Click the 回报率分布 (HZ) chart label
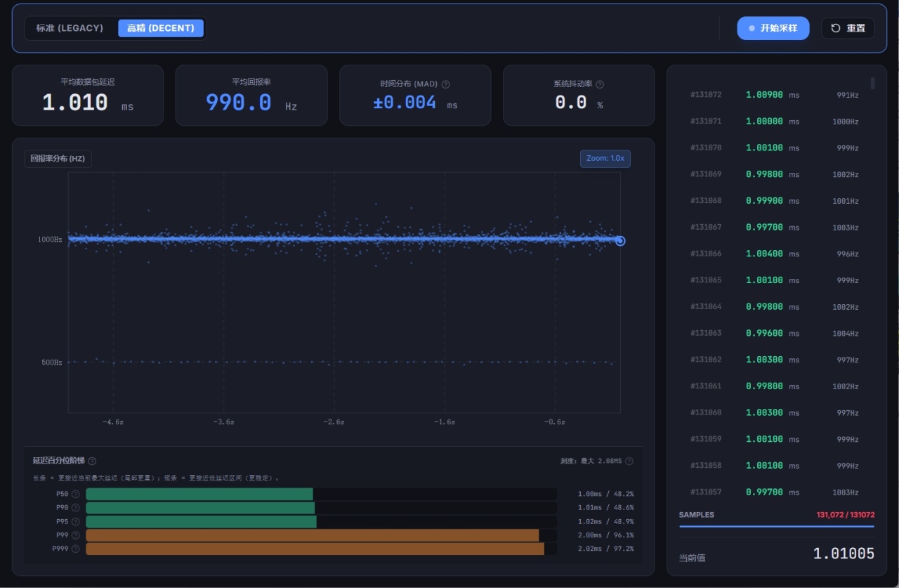The image size is (899, 588). pyautogui.click(x=58, y=159)
